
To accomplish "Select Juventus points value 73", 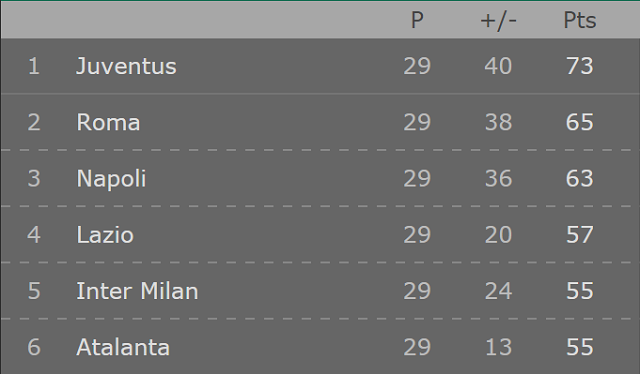I will tap(580, 66).
